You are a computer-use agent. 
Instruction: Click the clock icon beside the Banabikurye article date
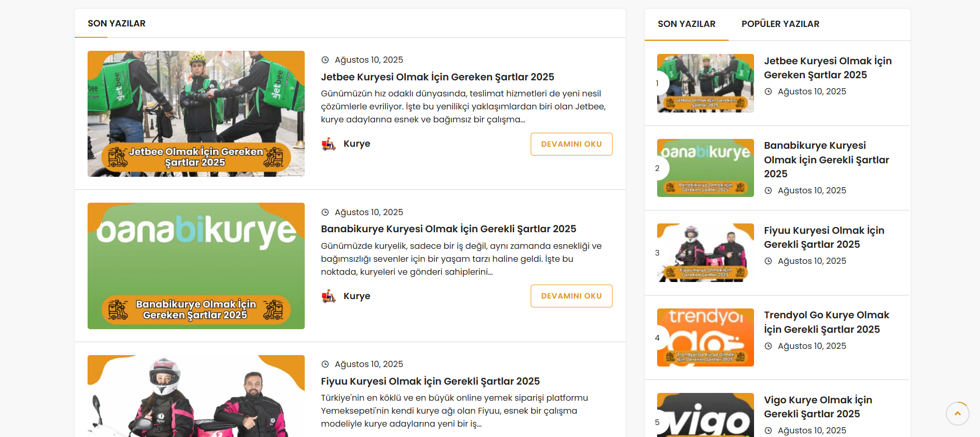(x=325, y=212)
